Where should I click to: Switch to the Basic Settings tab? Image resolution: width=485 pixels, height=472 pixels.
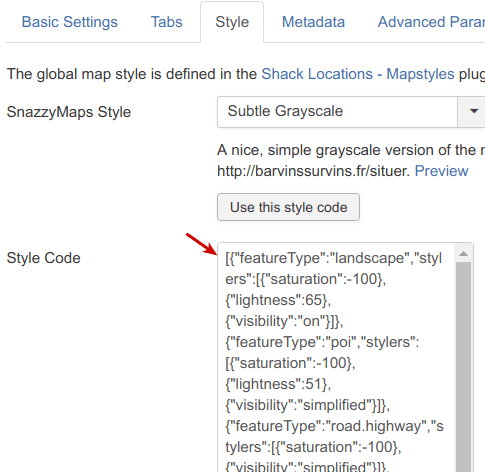tap(70, 22)
